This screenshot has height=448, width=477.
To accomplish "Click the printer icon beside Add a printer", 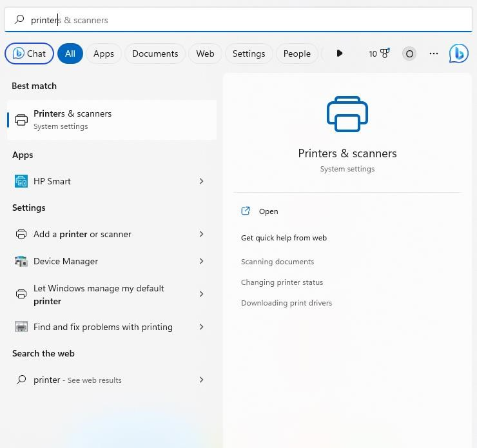I will [21, 234].
